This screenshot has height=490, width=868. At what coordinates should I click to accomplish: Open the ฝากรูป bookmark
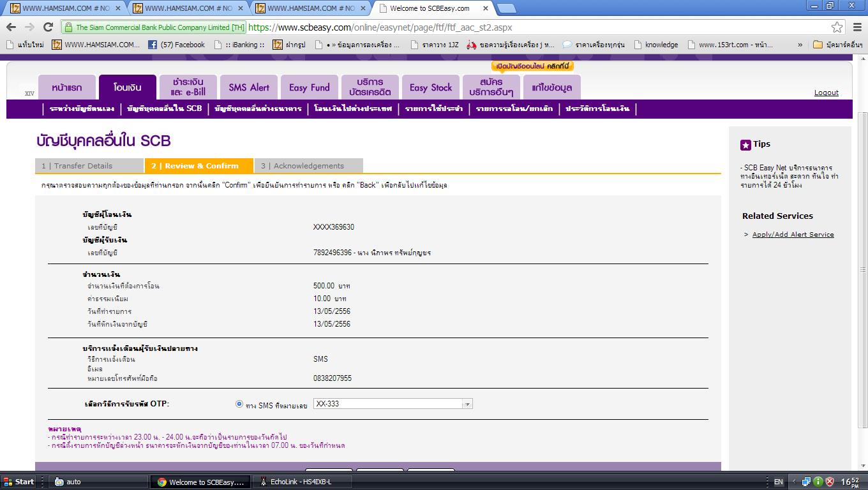[290, 45]
